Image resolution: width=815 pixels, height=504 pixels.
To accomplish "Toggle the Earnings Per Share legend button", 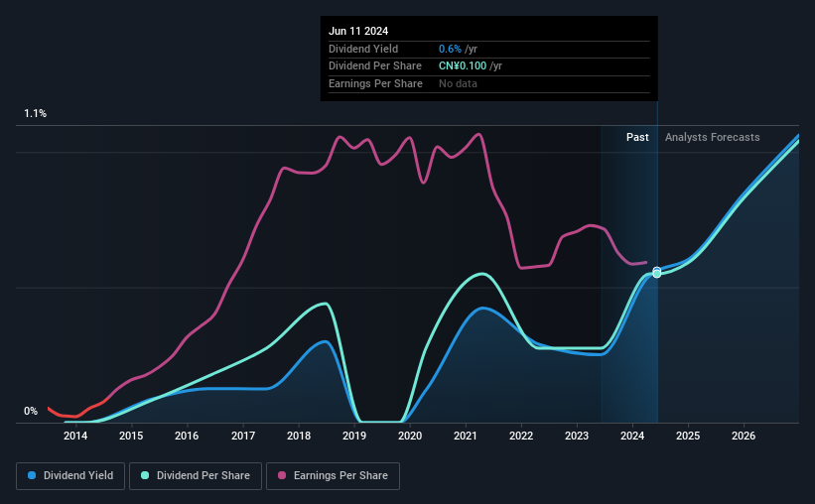I will [333, 476].
